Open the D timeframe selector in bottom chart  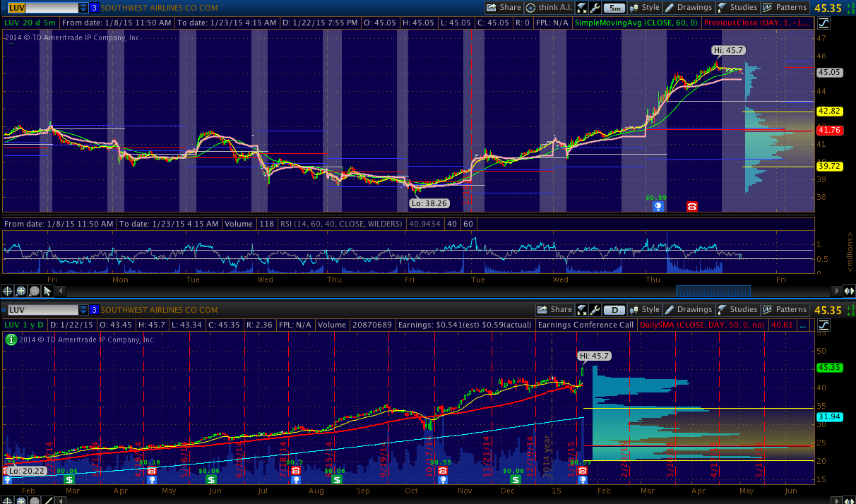[x=615, y=310]
